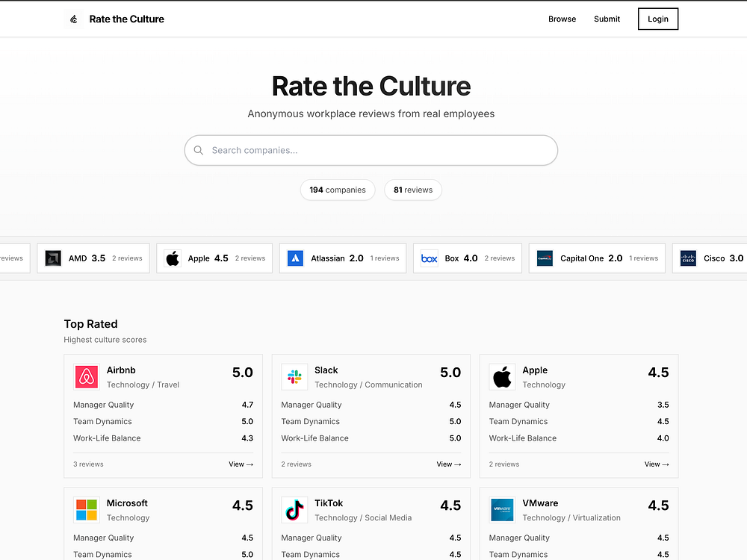This screenshot has width=747, height=560.
Task: Click the Capital One logo in the ticker
Action: (545, 258)
